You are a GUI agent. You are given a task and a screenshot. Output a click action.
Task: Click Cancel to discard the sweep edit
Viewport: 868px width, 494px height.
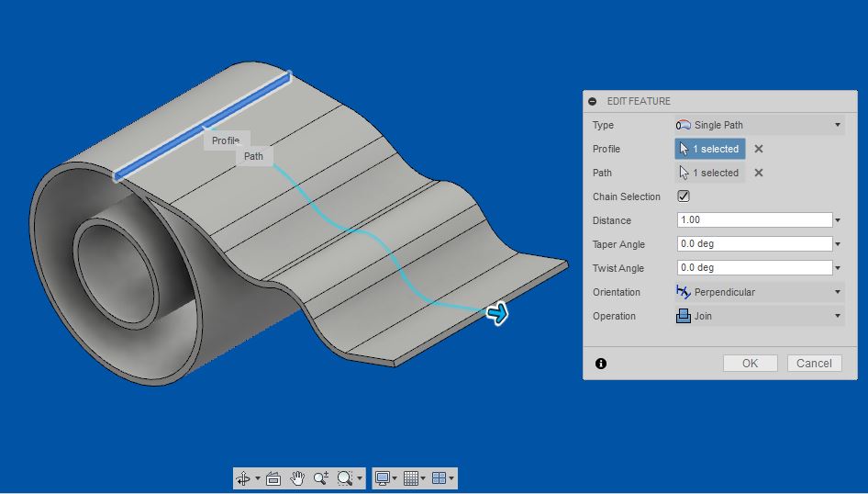[x=814, y=364]
